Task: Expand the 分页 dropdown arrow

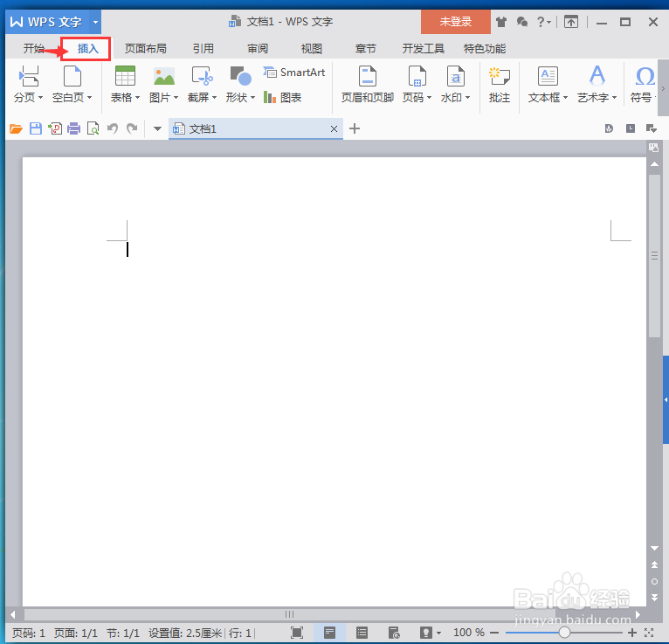Action: point(40,98)
